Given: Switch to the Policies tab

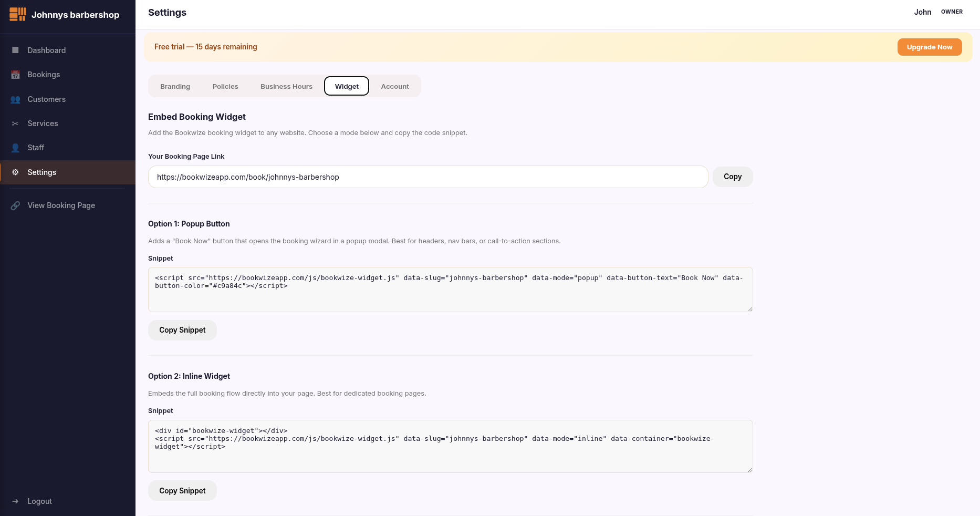Looking at the screenshot, I should click(x=225, y=86).
